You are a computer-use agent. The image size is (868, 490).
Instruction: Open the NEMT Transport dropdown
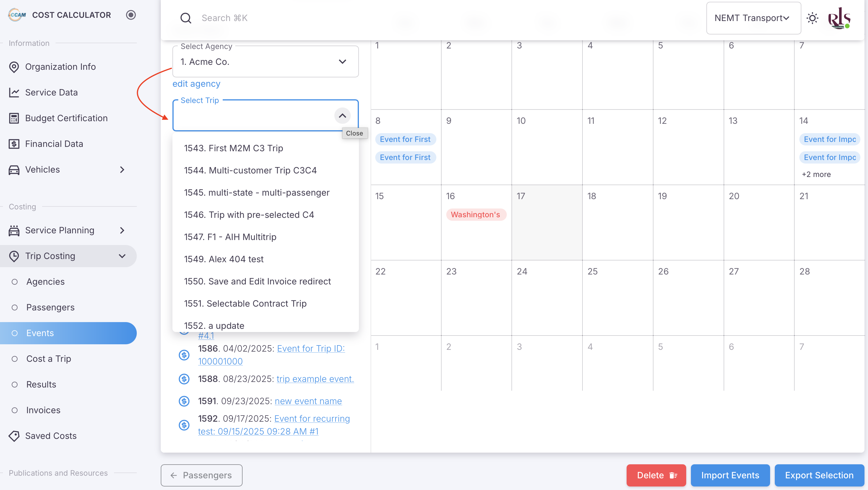click(753, 18)
